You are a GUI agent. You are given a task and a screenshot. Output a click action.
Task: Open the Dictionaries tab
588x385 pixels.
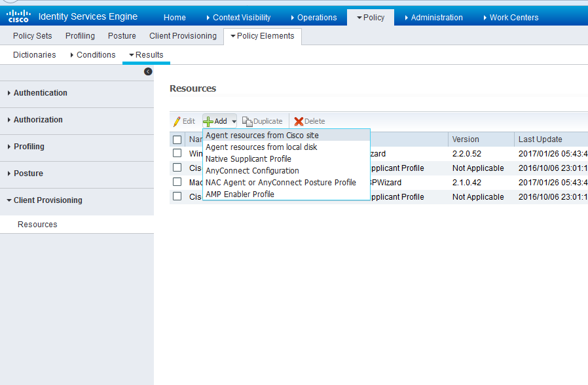35,55
